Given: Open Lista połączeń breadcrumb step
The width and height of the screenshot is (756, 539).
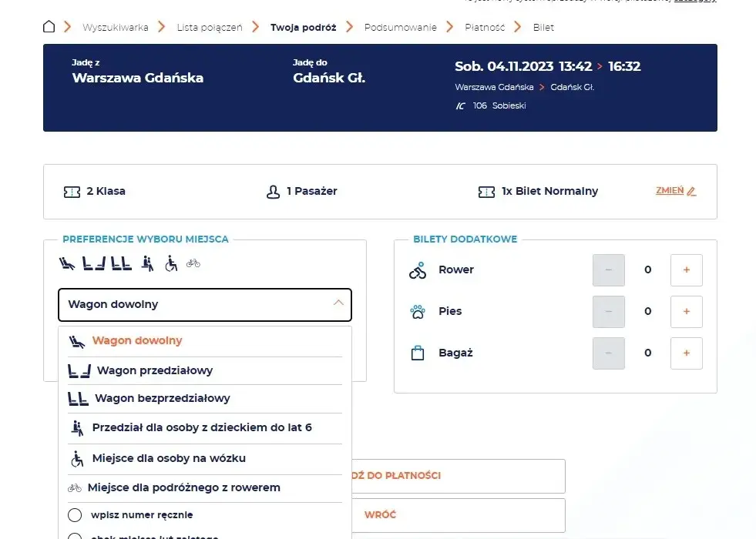Looking at the screenshot, I should point(210,28).
